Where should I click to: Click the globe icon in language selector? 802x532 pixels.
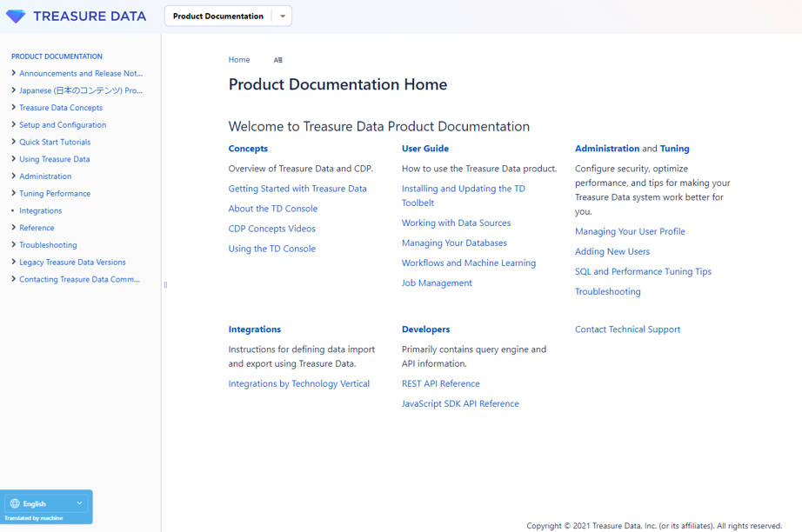point(15,503)
